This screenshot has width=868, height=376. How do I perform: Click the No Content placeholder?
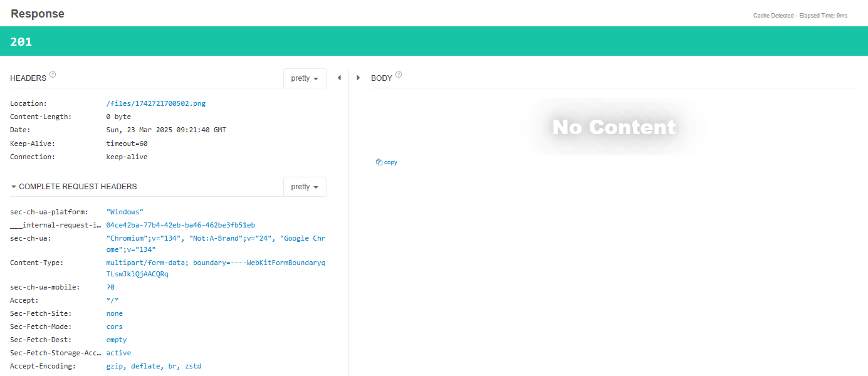pyautogui.click(x=614, y=127)
